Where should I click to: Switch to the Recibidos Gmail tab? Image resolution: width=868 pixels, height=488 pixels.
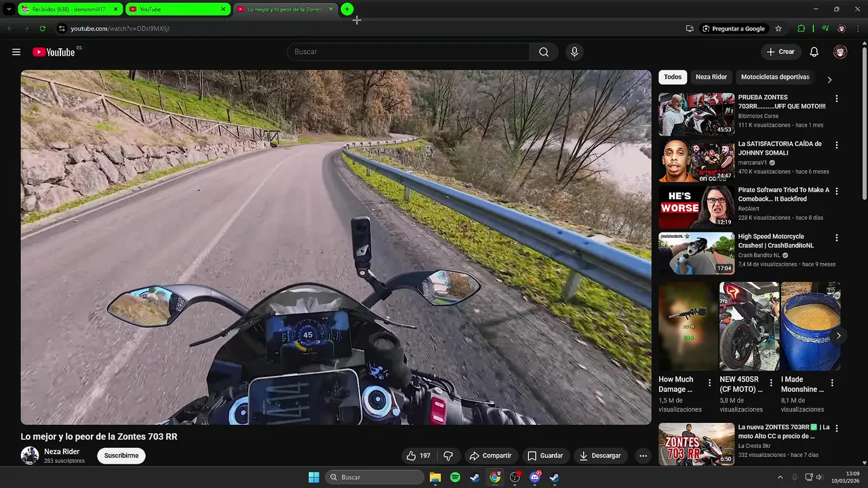(x=69, y=9)
